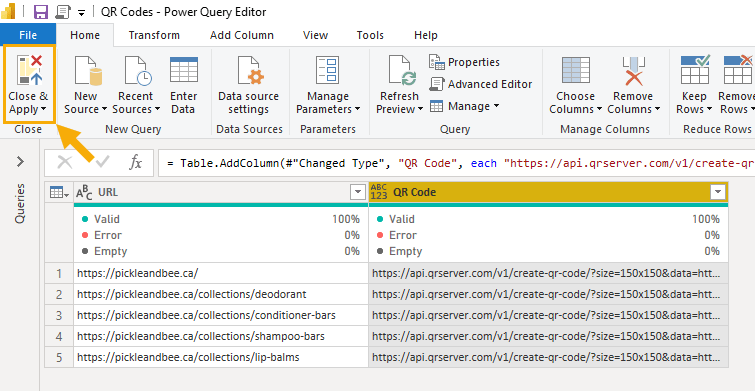Open query Properties
755x391 pixels.
tap(465, 62)
